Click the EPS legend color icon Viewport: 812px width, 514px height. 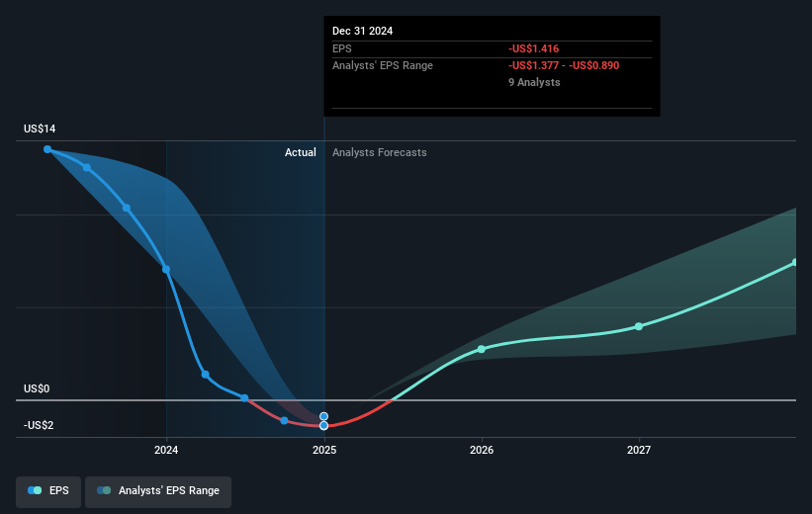point(35,490)
